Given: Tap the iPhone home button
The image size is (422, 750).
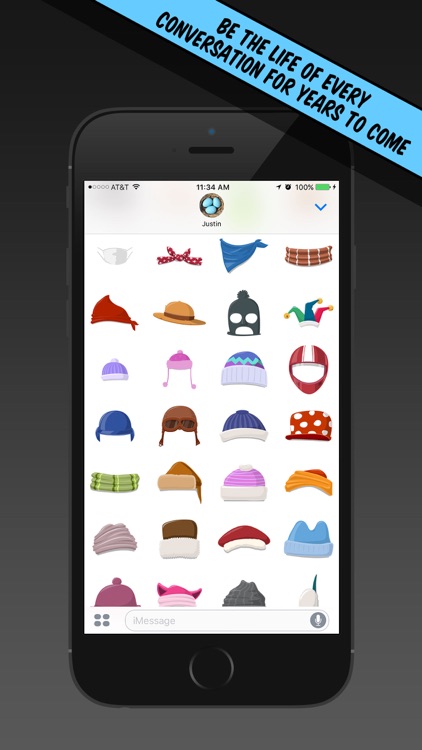Looking at the screenshot, I should 211,668.
